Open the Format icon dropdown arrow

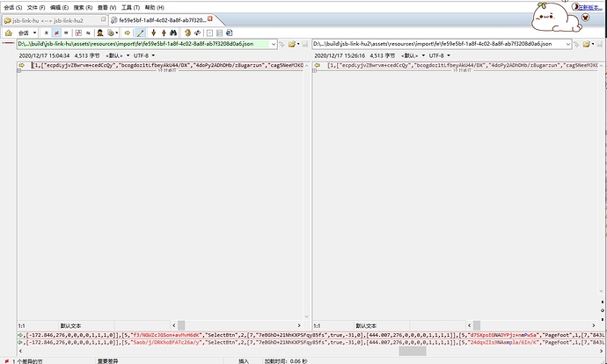[x=116, y=33]
